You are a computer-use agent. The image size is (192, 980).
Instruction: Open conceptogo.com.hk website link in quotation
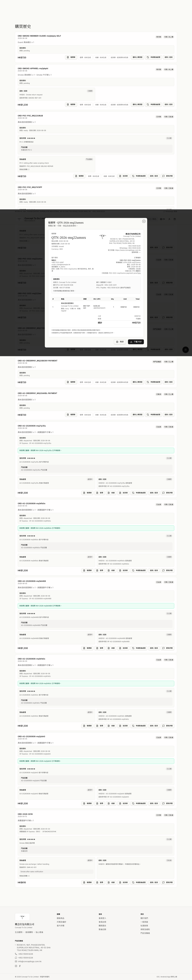pyautogui.click(x=128, y=250)
